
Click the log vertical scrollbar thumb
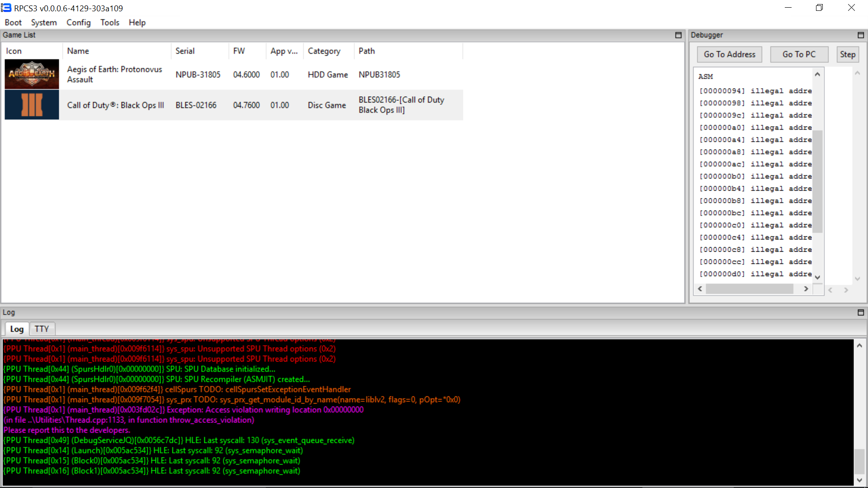click(859, 461)
